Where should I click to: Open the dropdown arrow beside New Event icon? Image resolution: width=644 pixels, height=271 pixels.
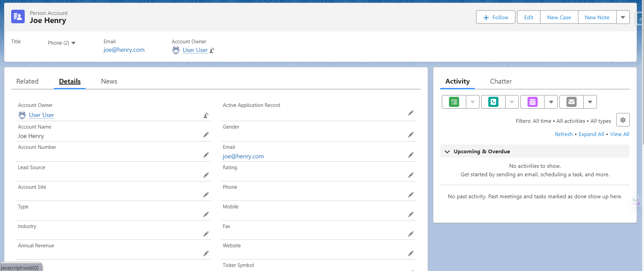[x=551, y=102]
